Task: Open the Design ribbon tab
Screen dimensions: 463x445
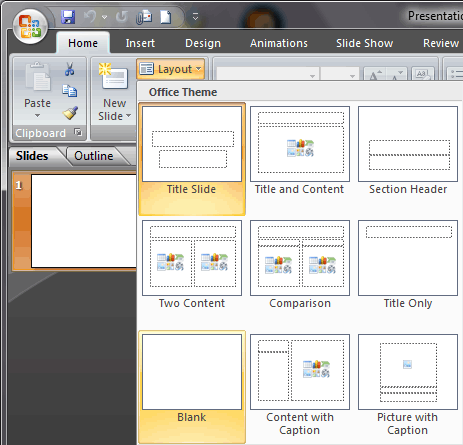Action: (x=203, y=43)
